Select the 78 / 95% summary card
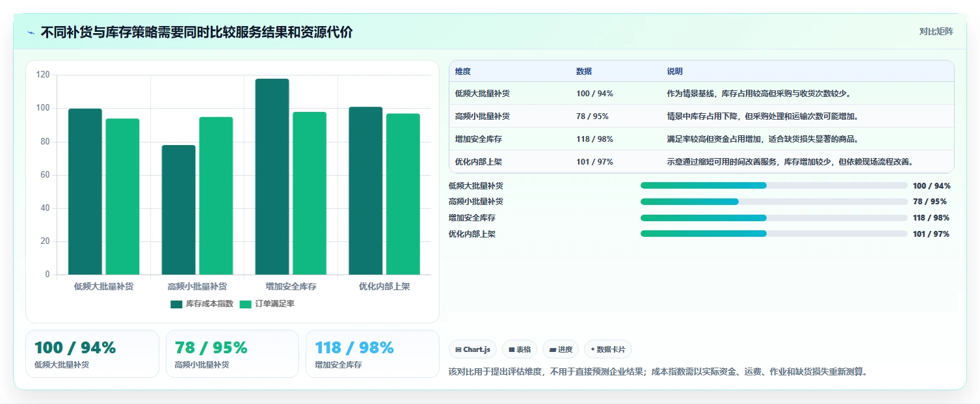The width and height of the screenshot is (980, 404). click(x=232, y=354)
